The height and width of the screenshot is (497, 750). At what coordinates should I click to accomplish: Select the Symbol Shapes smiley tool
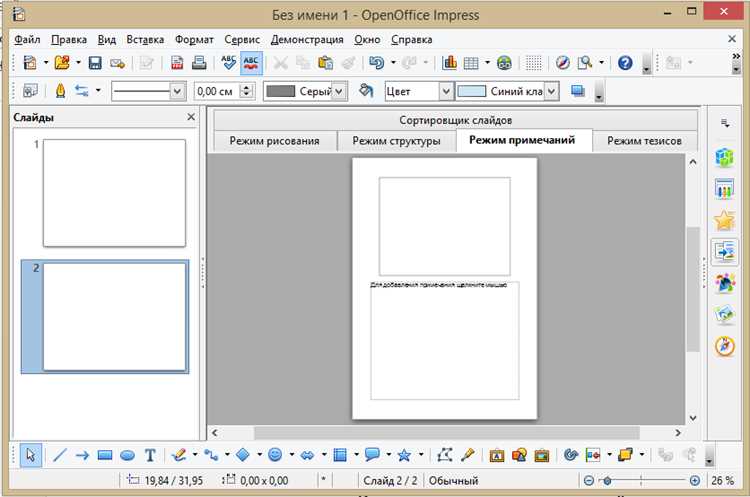[x=275, y=454]
